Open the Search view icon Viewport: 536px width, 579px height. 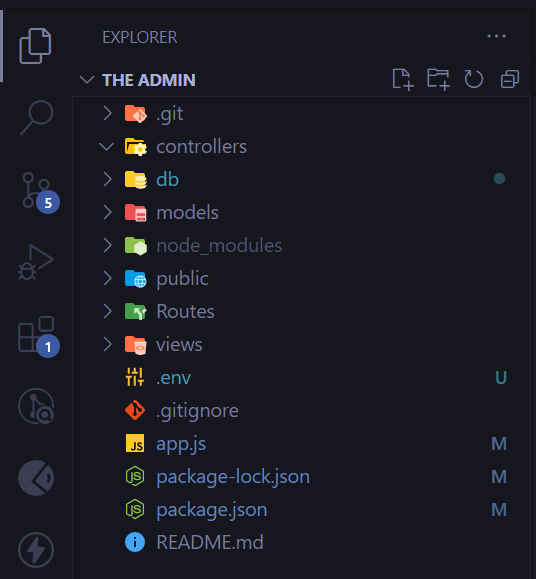(37, 117)
